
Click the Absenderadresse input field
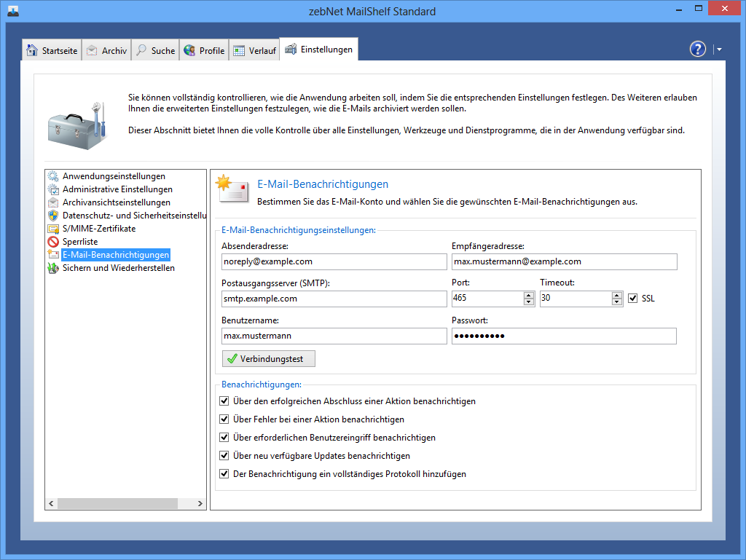click(x=334, y=262)
